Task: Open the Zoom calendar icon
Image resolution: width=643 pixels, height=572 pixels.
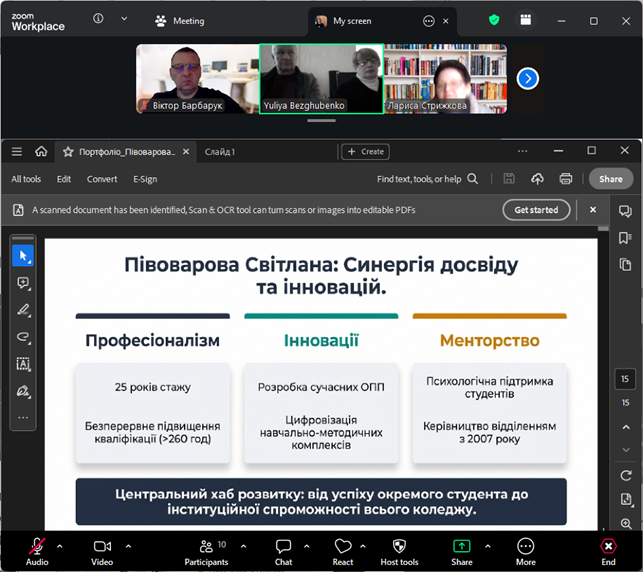Action: click(526, 20)
